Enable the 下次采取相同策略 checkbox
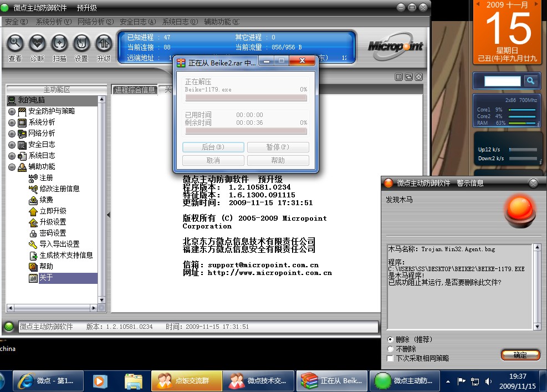547x392 pixels. (x=390, y=358)
